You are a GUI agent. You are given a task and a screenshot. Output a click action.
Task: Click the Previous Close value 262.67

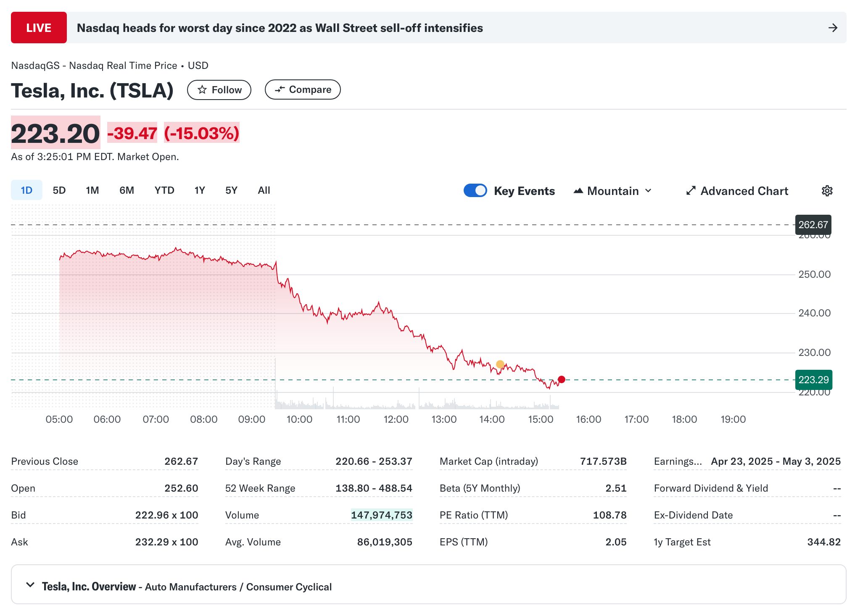tap(181, 461)
